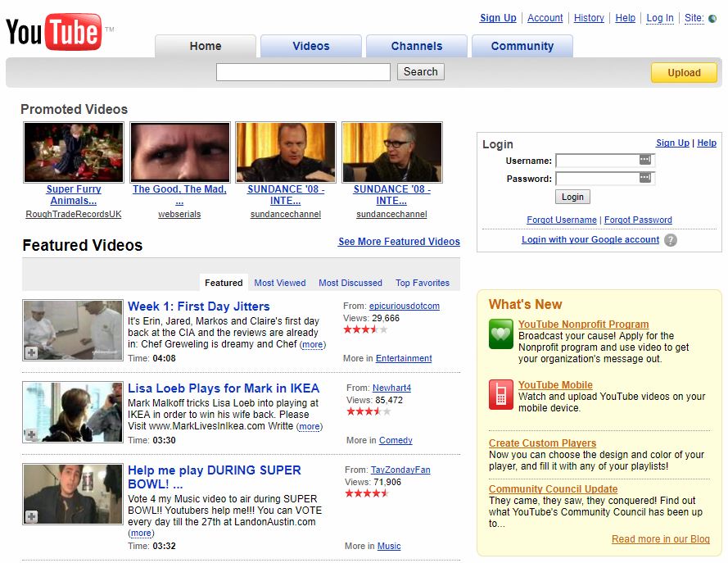Viewport: 728px width, 563px height.
Task: Click Read more in our Blog
Action: tap(660, 539)
